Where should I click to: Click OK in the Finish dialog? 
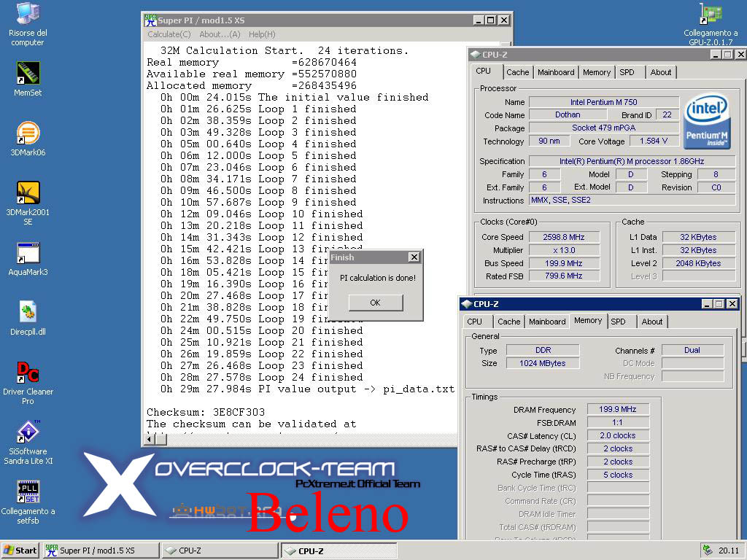point(376,303)
